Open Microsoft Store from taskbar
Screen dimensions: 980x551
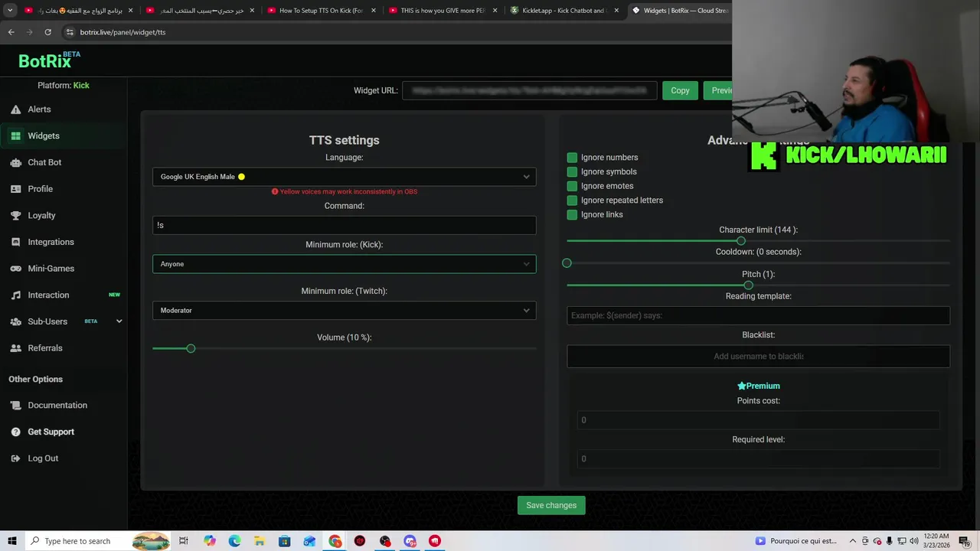(284, 541)
